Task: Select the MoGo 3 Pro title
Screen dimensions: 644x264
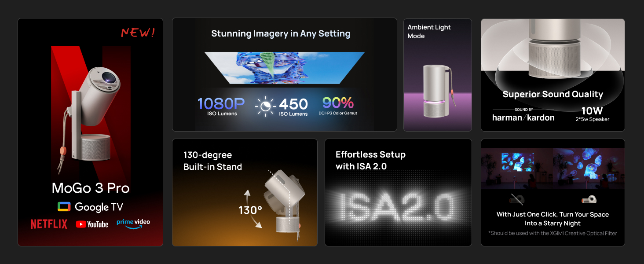Action: (91, 188)
